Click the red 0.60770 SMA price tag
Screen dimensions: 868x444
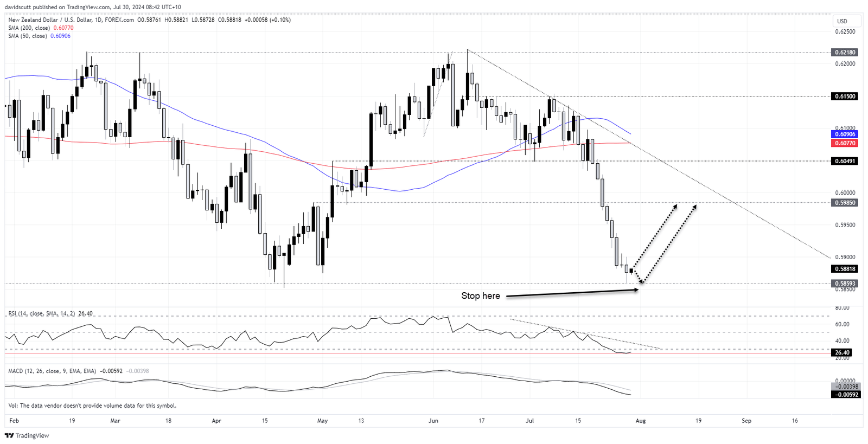pyautogui.click(x=845, y=143)
